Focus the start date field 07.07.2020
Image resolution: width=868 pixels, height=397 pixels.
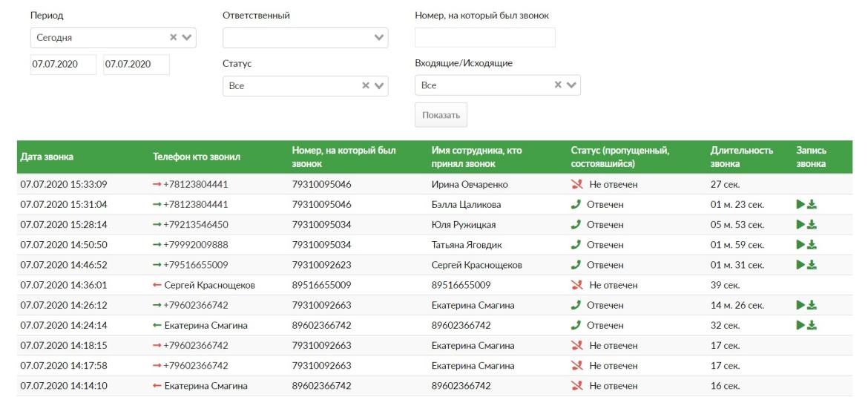click(x=63, y=65)
